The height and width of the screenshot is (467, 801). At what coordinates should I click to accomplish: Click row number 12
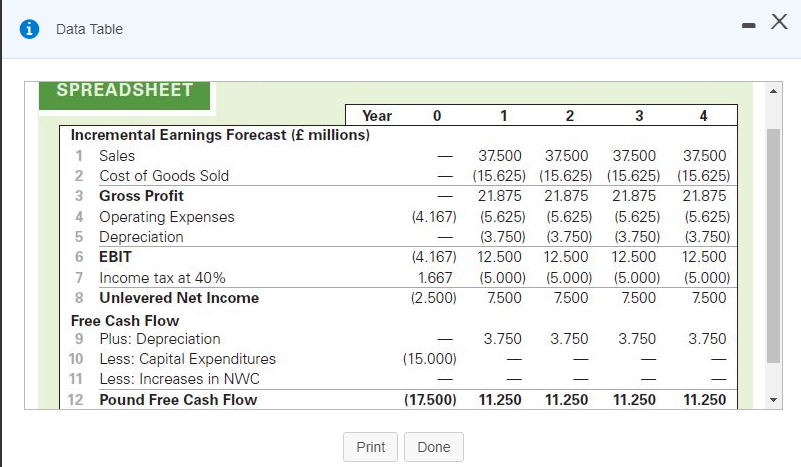point(75,400)
